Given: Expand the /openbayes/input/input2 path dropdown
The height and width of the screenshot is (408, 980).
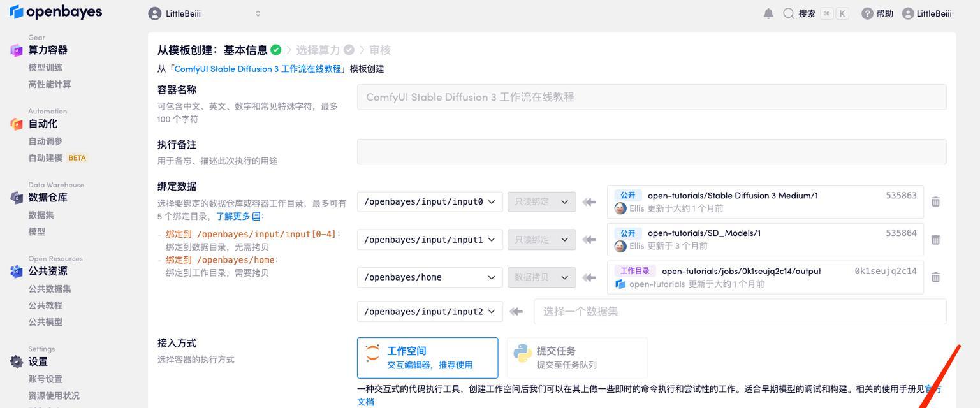Looking at the screenshot, I should tap(430, 312).
